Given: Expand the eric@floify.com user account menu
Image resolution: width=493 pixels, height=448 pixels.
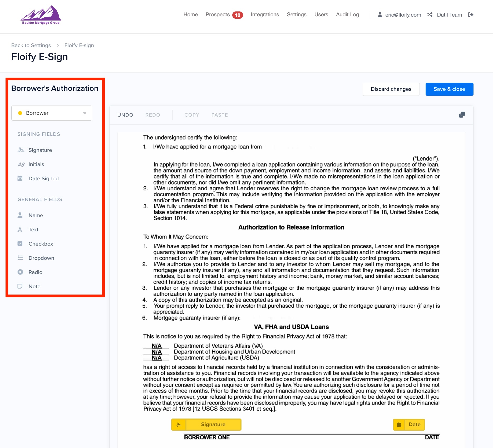Looking at the screenshot, I should tap(399, 15).
